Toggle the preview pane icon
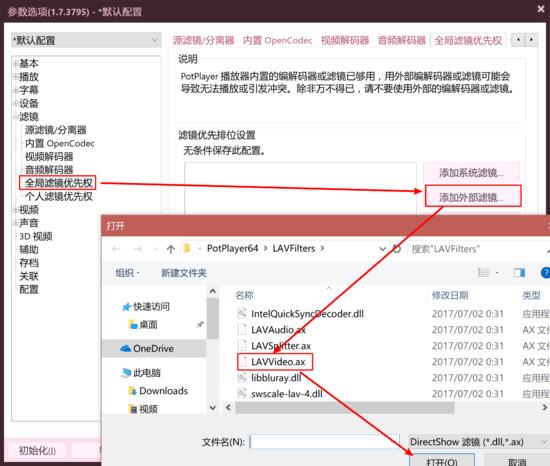This screenshot has width=550, height=466. [519, 272]
